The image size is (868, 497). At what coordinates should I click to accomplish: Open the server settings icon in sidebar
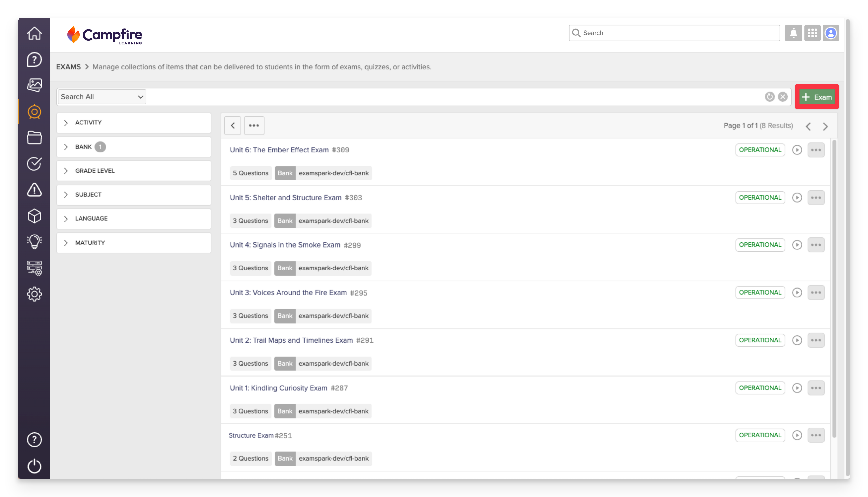(34, 268)
